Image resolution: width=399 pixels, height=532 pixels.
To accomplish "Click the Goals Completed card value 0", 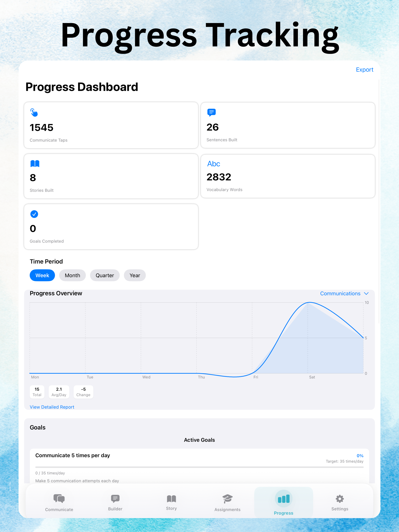I will pyautogui.click(x=33, y=228).
